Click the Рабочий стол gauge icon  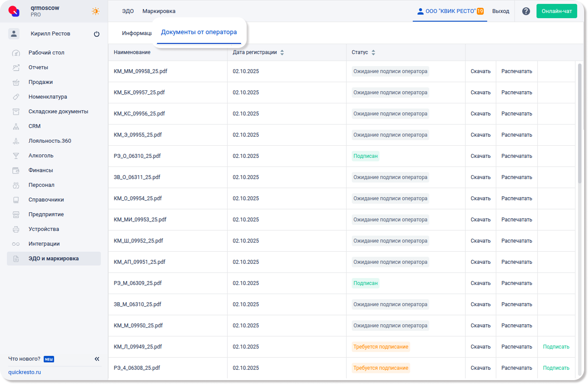(16, 53)
